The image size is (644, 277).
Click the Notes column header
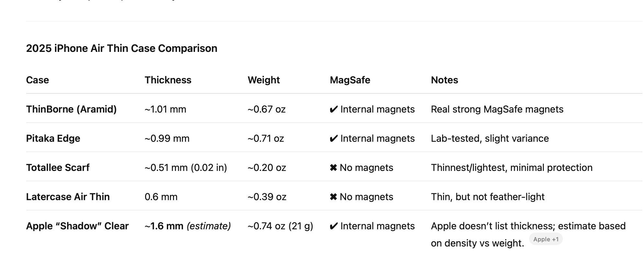[x=444, y=80]
